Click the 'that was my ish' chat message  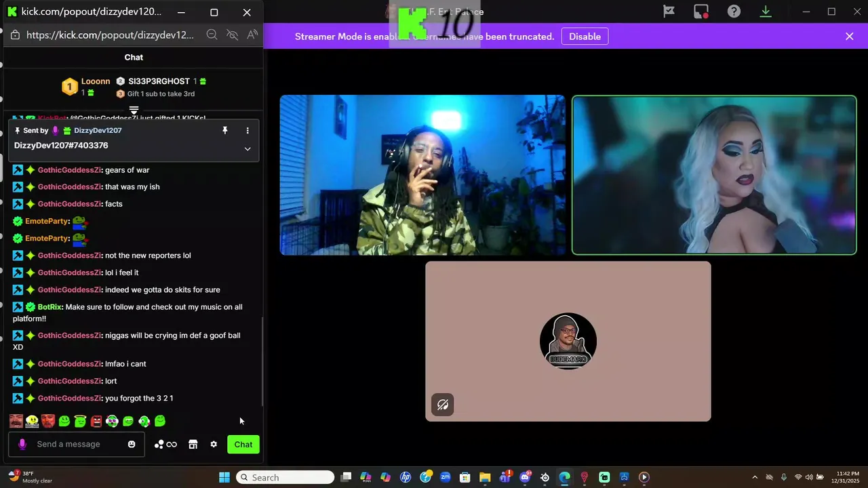[x=132, y=187]
